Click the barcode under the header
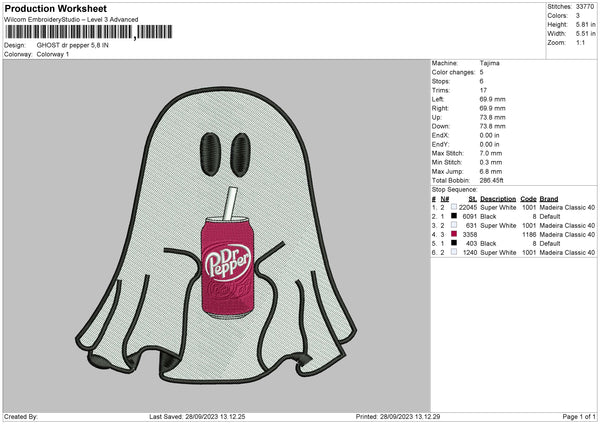The width and height of the screenshot is (600, 424). click(89, 32)
